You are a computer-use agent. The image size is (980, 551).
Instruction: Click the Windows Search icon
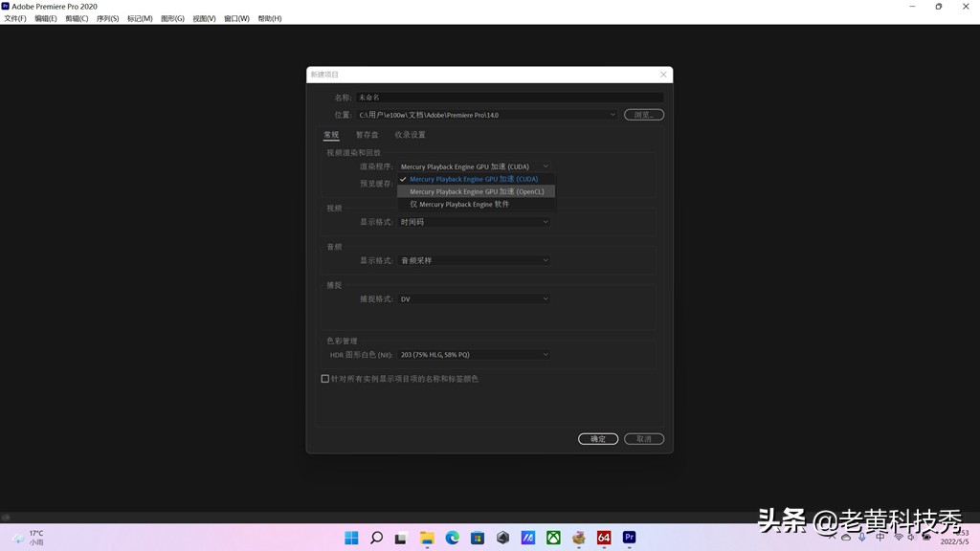tap(377, 538)
